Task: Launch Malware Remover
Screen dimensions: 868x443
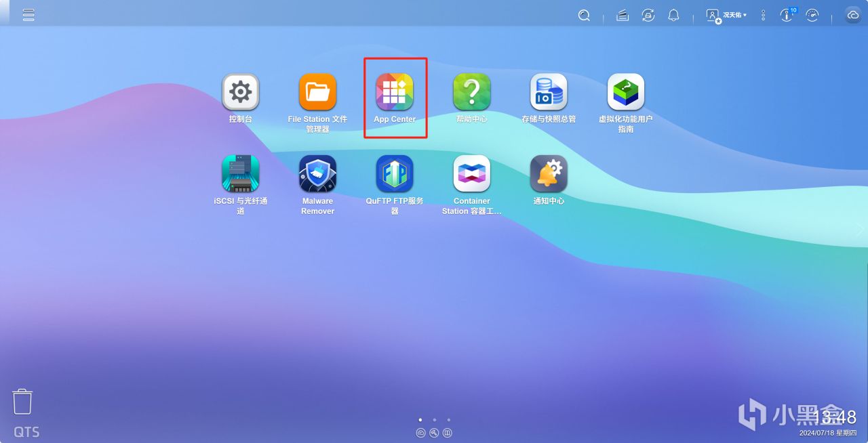Action: click(x=317, y=173)
